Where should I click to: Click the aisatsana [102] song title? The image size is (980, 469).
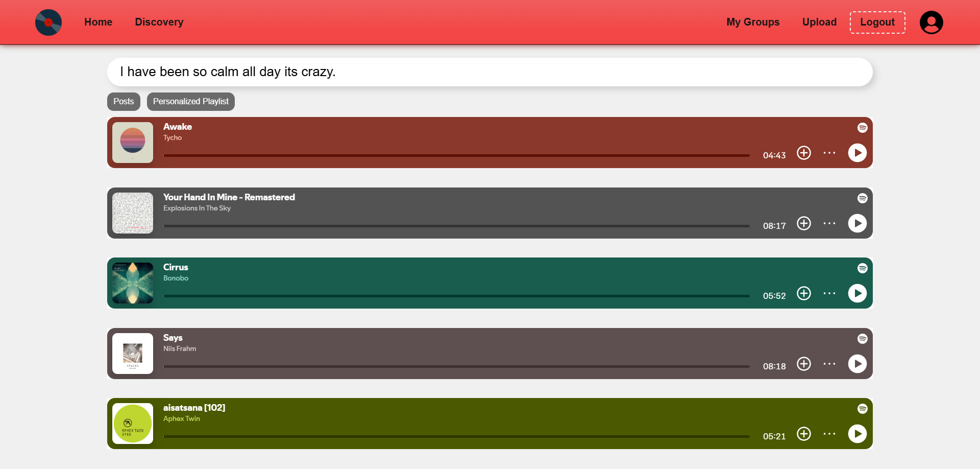(194, 408)
